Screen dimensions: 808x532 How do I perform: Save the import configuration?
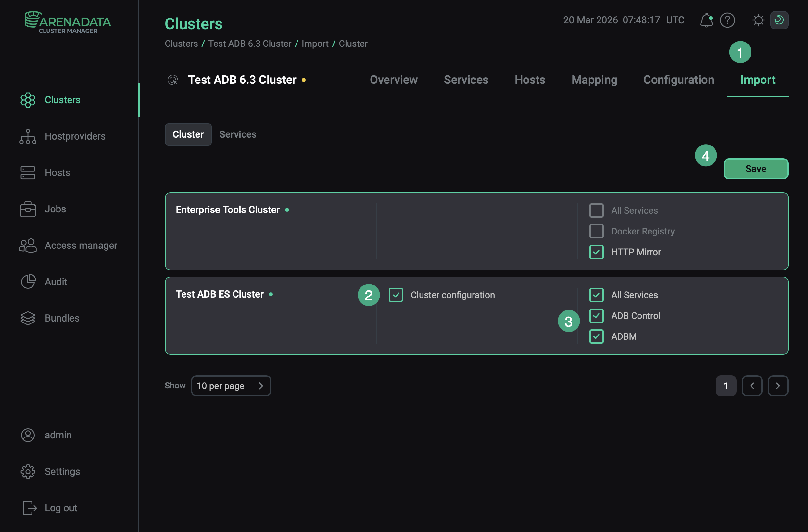[755, 169]
